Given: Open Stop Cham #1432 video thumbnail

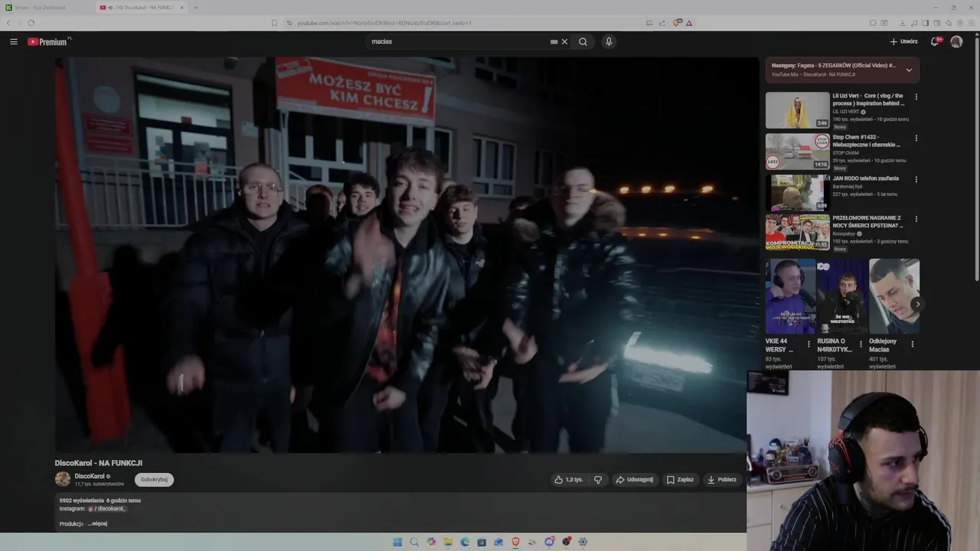Looking at the screenshot, I should [798, 152].
